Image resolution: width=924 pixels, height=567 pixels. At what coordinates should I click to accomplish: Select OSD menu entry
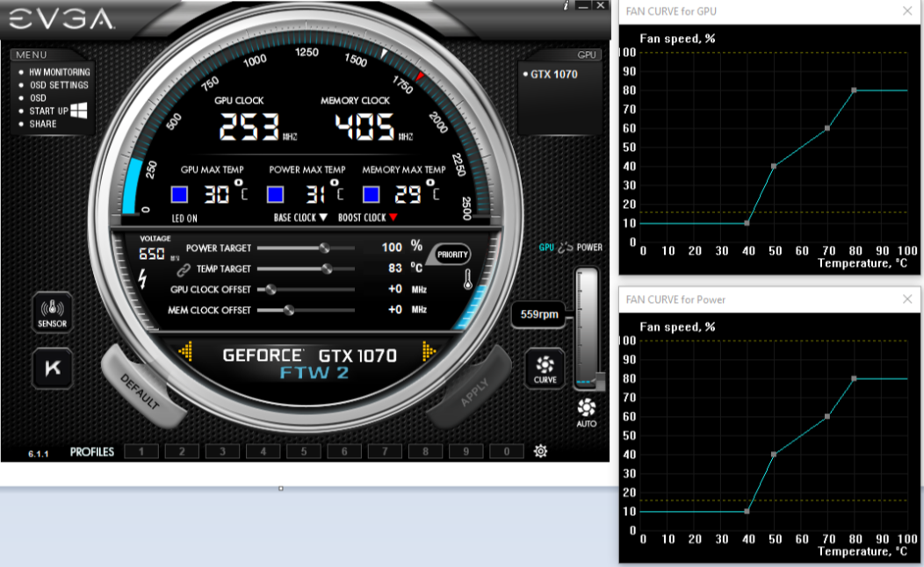[x=38, y=97]
